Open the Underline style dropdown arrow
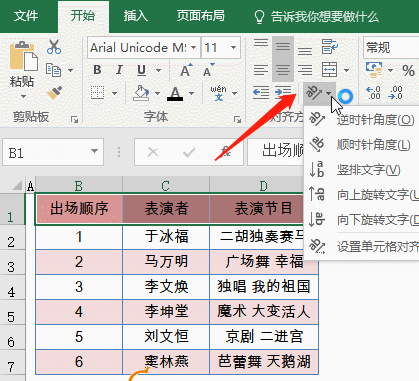The image size is (419, 381). click(159, 70)
